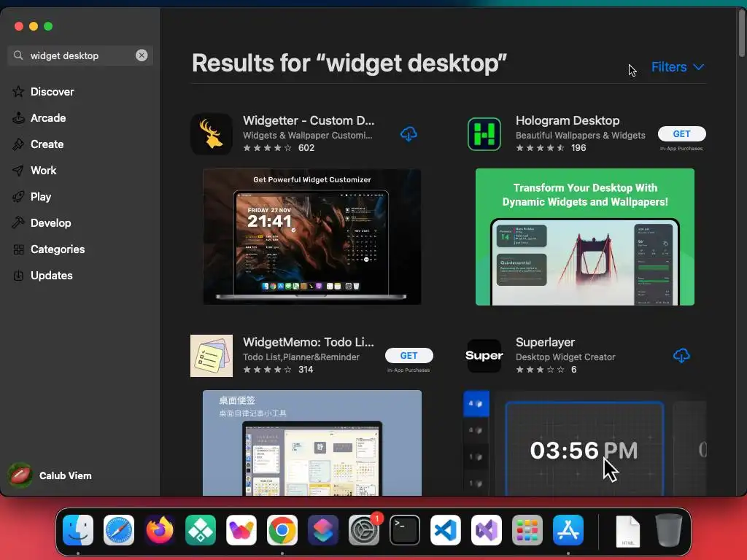Open the HTML file in the Dock
The image size is (747, 560).
tap(628, 531)
